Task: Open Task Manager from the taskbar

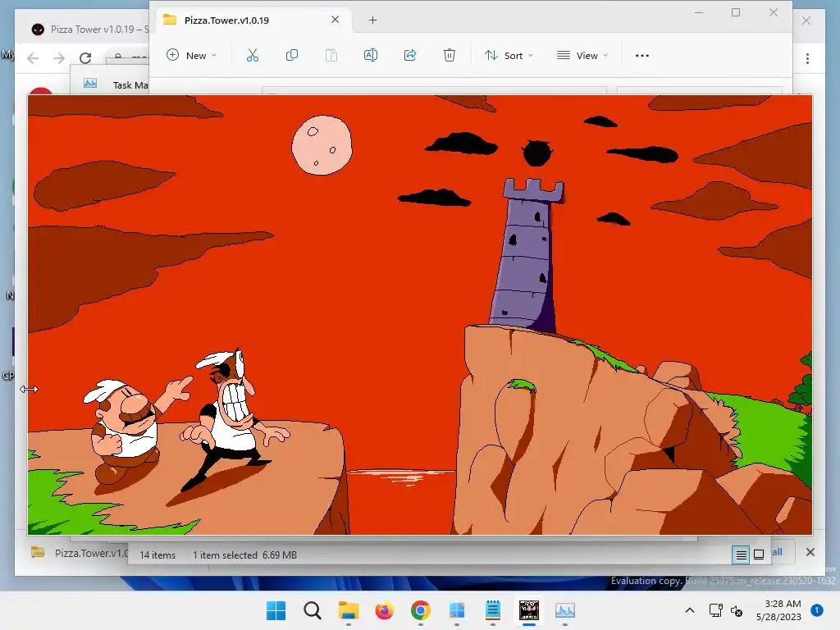Action: pos(564,610)
